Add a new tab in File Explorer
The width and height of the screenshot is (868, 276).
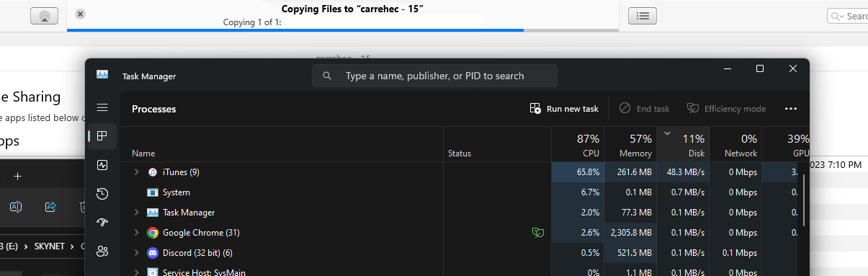pos(18,176)
